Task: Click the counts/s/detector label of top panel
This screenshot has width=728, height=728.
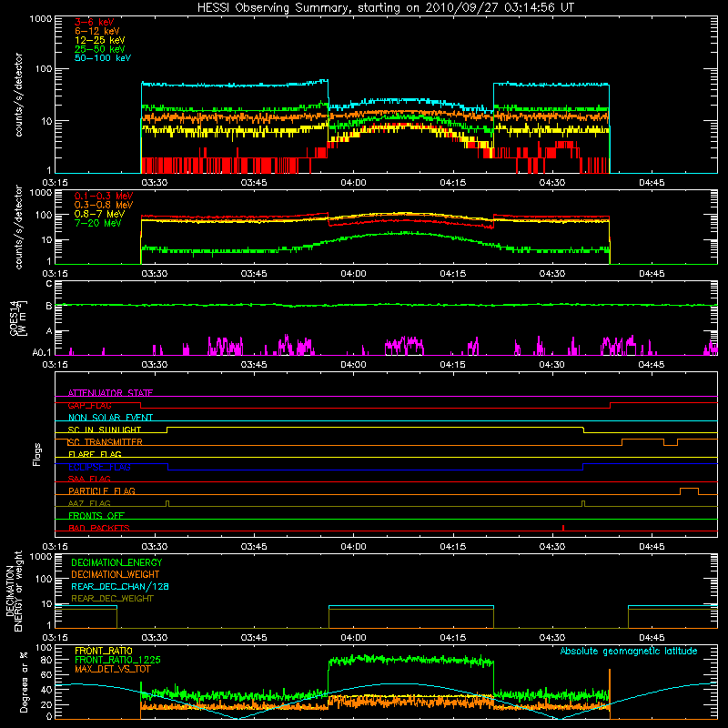Action: click(18, 95)
